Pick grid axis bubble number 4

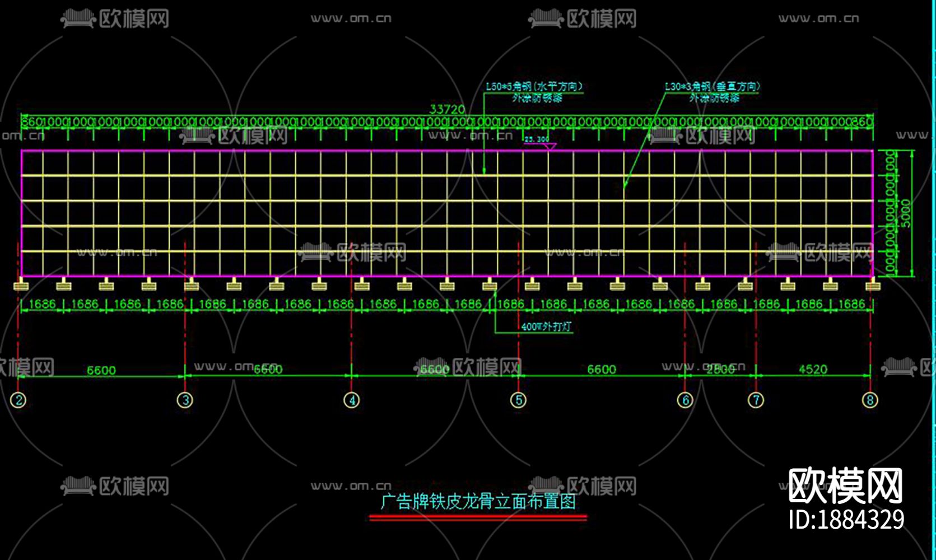pos(352,400)
